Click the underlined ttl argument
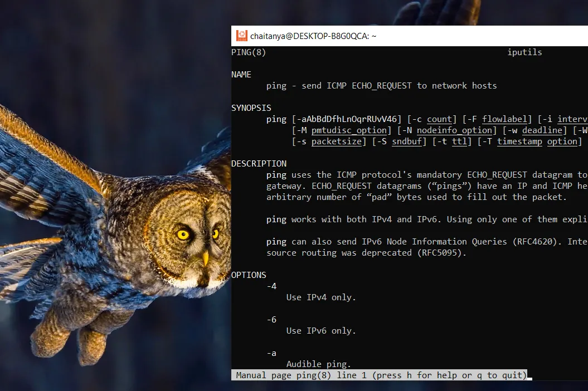This screenshot has height=391, width=588. point(459,141)
